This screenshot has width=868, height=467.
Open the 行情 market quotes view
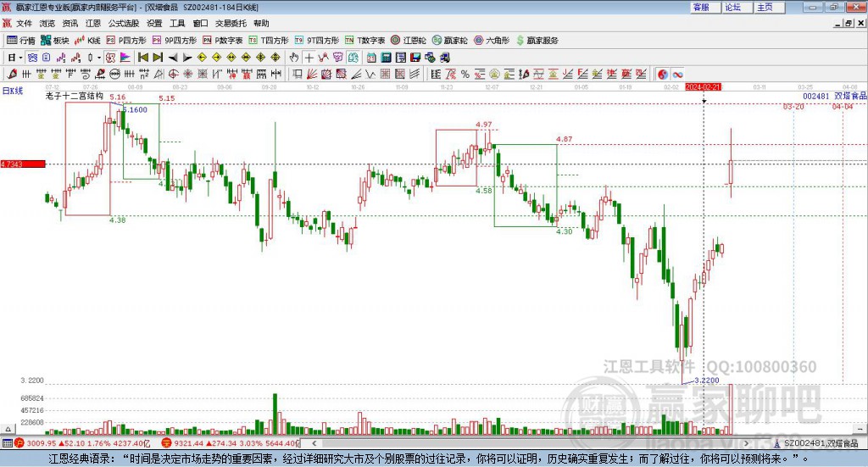[x=20, y=41]
